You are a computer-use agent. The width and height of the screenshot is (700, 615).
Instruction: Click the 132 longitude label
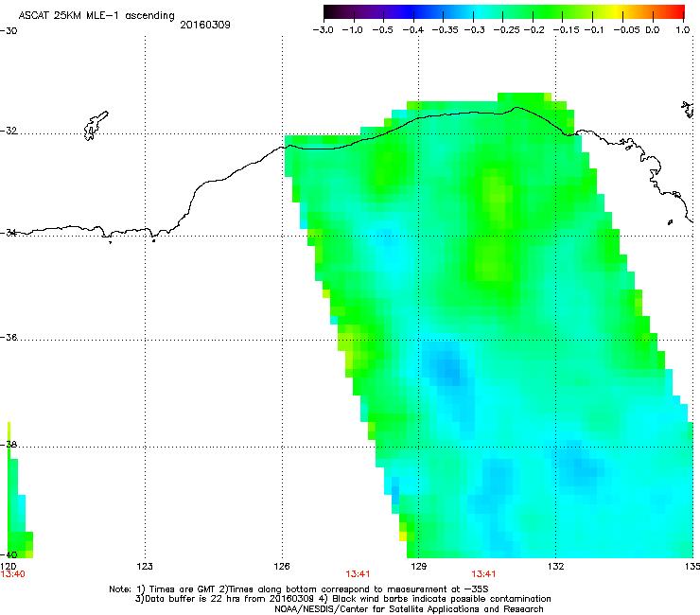tap(555, 567)
